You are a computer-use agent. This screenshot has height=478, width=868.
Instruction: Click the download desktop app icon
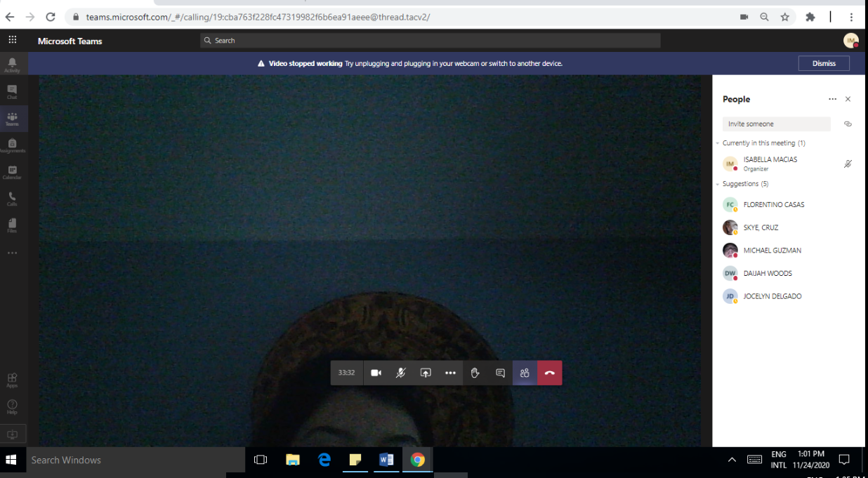click(12, 434)
